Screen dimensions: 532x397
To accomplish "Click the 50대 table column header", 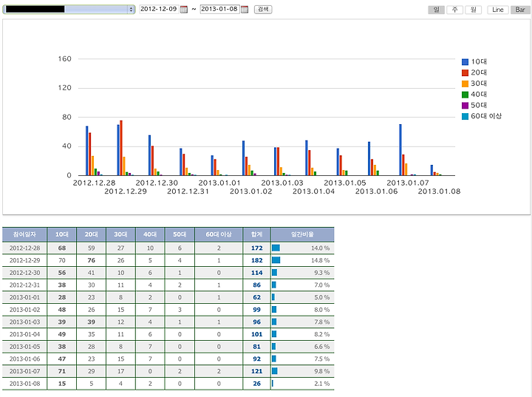I will click(180, 234).
